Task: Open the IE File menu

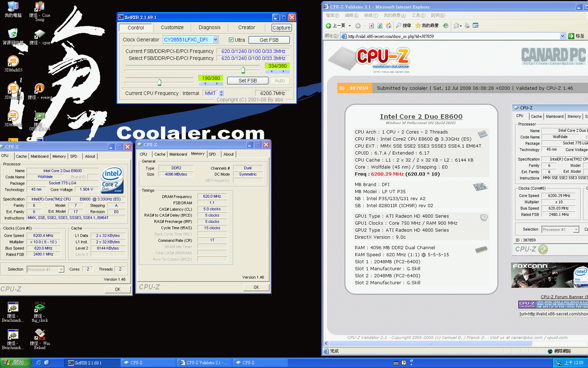Action: coord(332,15)
